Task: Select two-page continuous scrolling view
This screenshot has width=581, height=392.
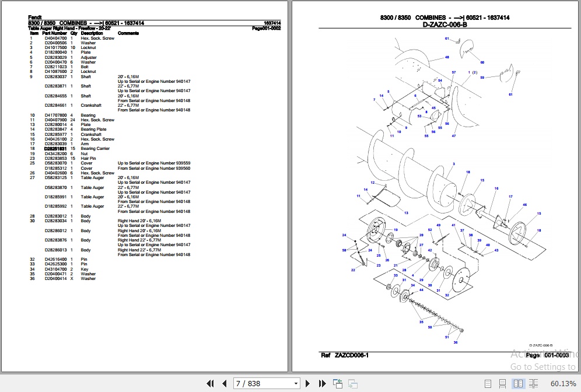Action: pos(533,383)
